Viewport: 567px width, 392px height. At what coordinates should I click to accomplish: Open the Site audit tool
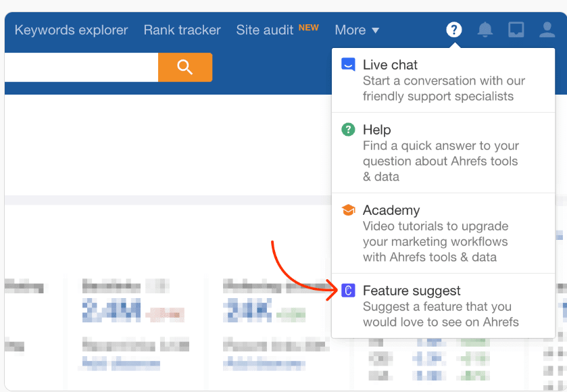point(265,30)
